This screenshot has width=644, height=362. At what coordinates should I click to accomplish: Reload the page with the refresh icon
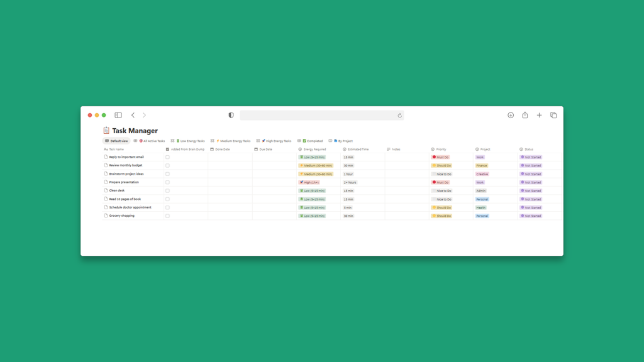[x=399, y=116]
